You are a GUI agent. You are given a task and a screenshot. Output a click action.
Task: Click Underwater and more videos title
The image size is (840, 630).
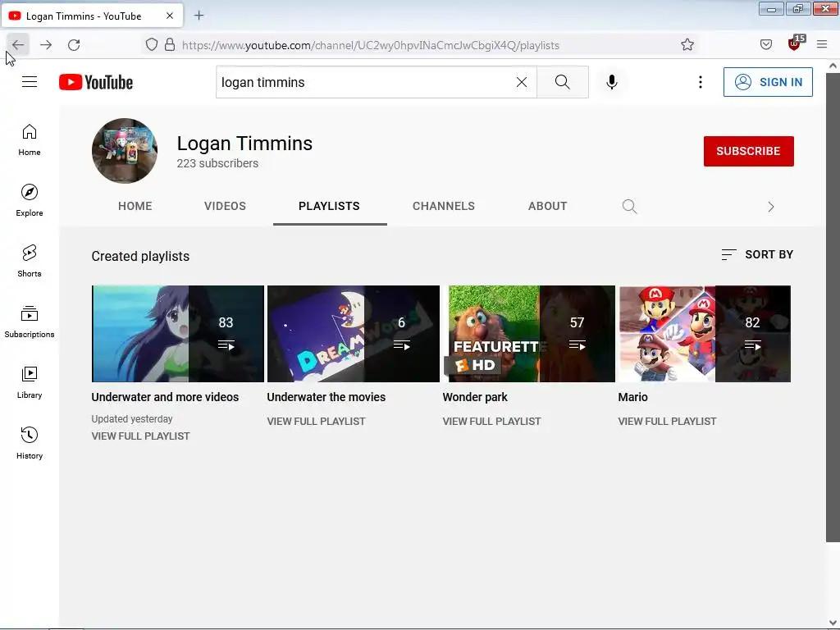165,397
